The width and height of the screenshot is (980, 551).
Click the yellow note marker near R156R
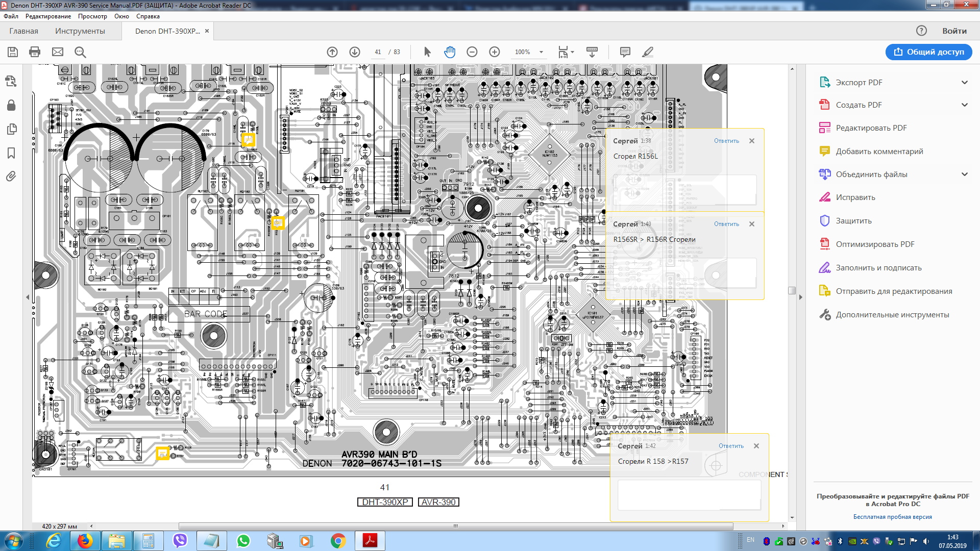pyautogui.click(x=277, y=223)
